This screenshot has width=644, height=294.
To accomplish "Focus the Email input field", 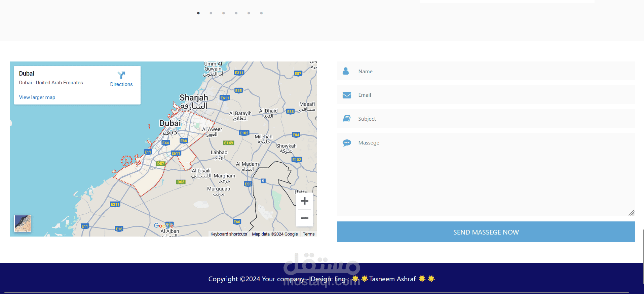I will (x=486, y=95).
